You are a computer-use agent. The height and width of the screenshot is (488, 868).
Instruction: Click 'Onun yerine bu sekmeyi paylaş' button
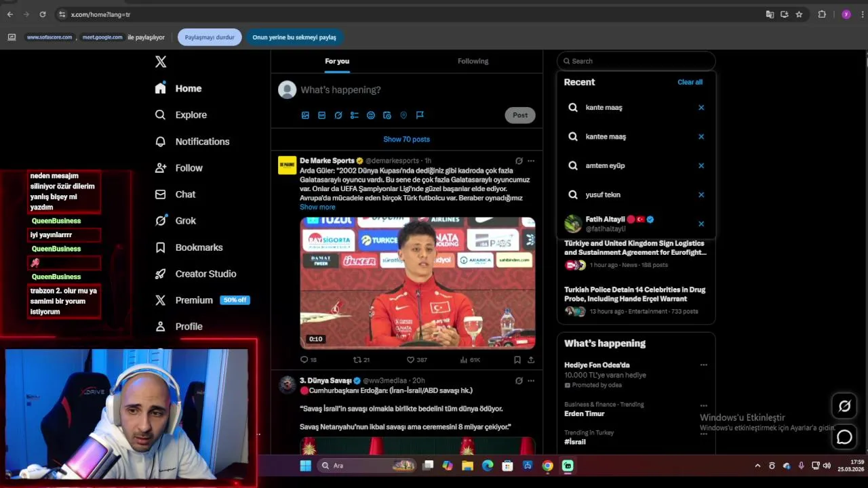[294, 37]
